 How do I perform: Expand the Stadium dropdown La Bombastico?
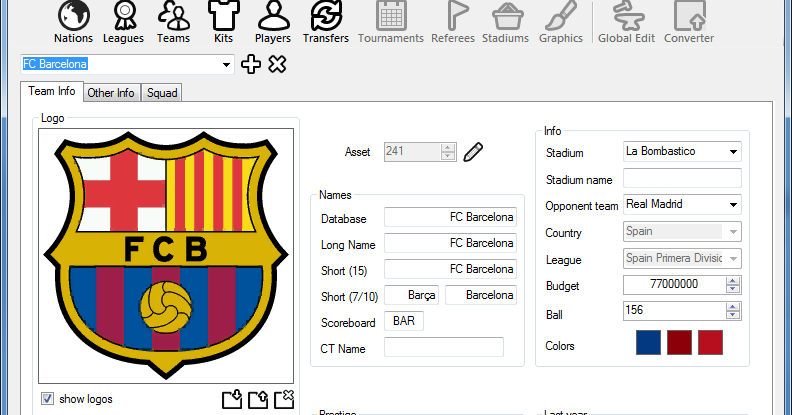tap(733, 151)
